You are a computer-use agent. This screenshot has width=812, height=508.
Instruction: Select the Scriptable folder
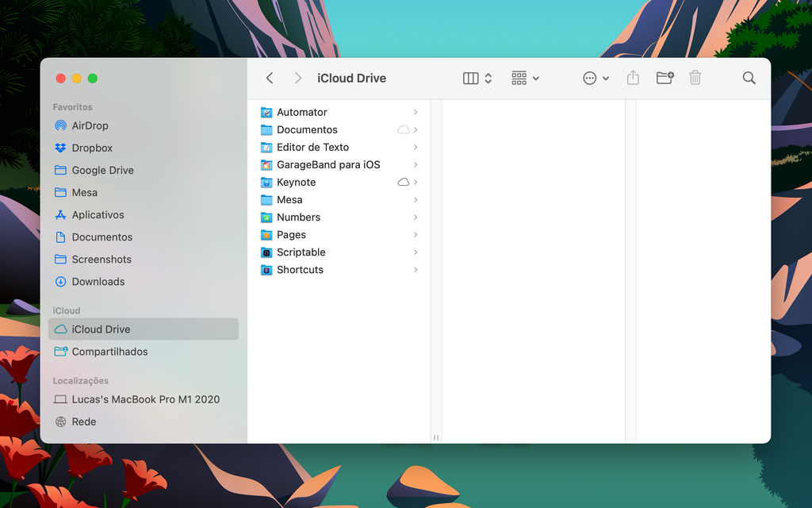339,252
